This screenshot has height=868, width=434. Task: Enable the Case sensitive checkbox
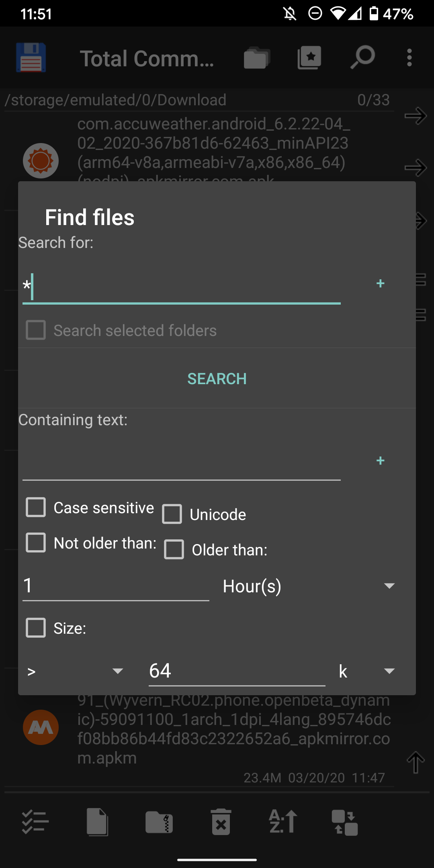pyautogui.click(x=36, y=507)
